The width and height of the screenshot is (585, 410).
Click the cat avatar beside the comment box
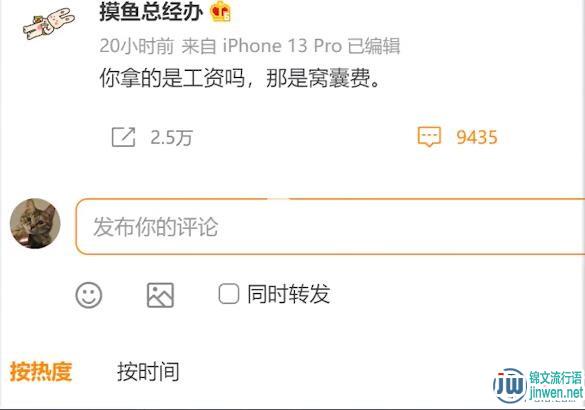point(35,223)
